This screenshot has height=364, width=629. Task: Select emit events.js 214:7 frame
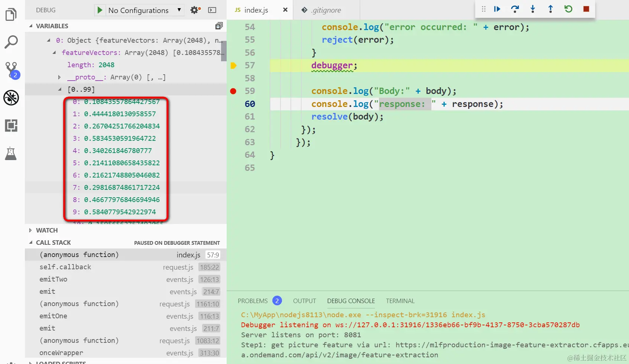coord(126,292)
